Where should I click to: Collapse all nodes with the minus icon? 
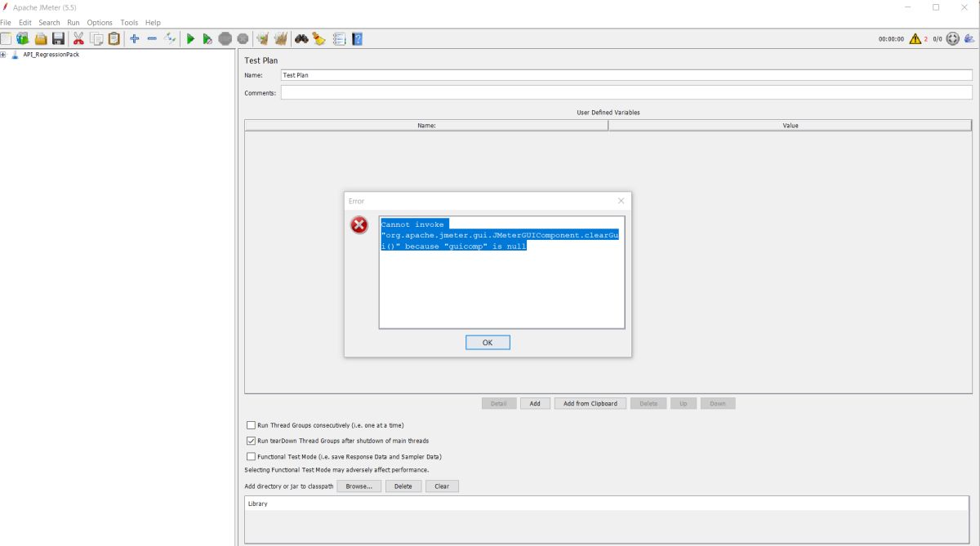click(152, 38)
